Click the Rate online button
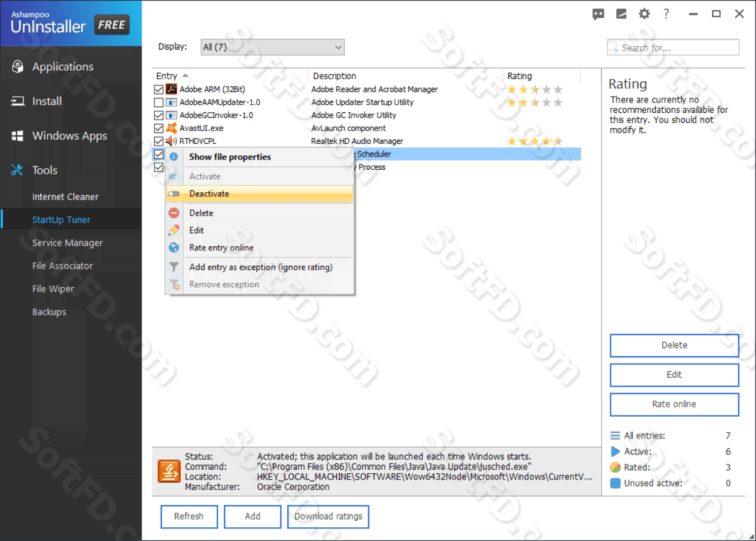 (x=674, y=404)
